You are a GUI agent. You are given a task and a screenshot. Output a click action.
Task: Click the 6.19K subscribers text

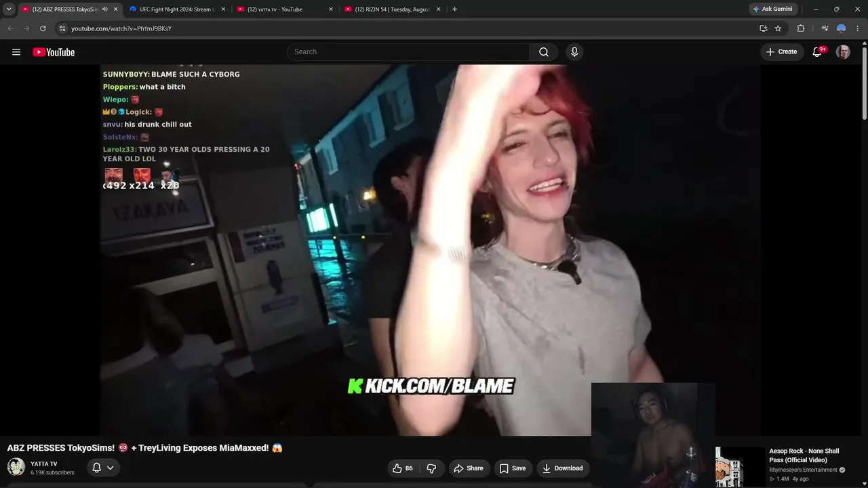[x=52, y=472]
